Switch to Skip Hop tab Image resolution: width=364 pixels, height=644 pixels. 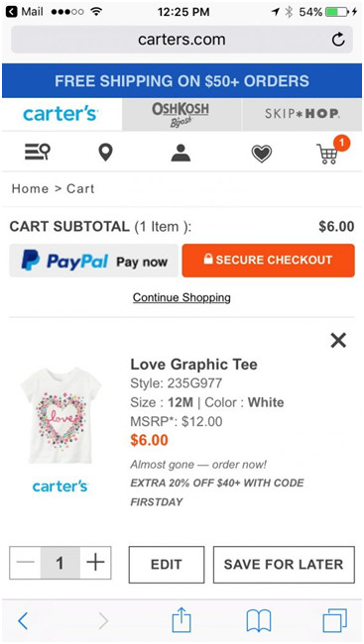point(303,115)
